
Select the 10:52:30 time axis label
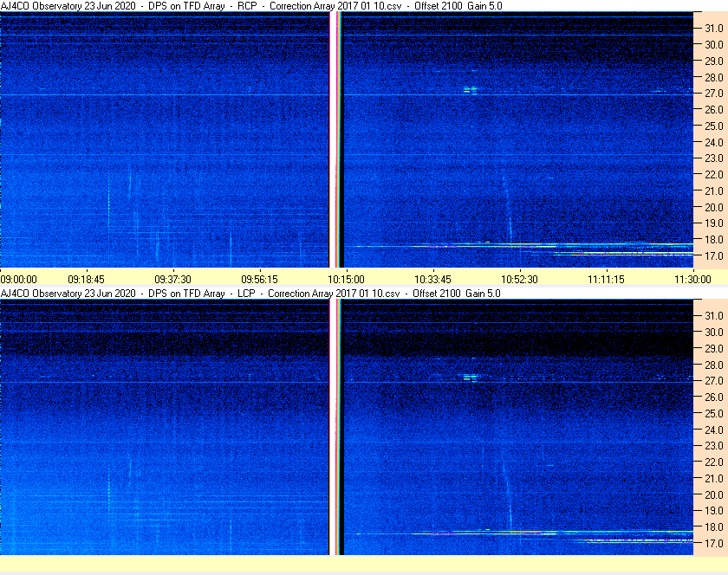point(519,280)
